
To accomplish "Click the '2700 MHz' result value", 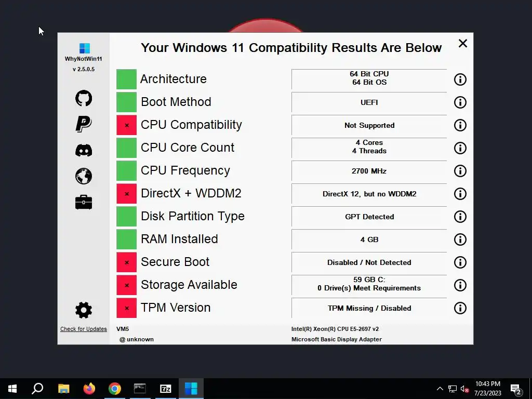I will coord(369,171).
